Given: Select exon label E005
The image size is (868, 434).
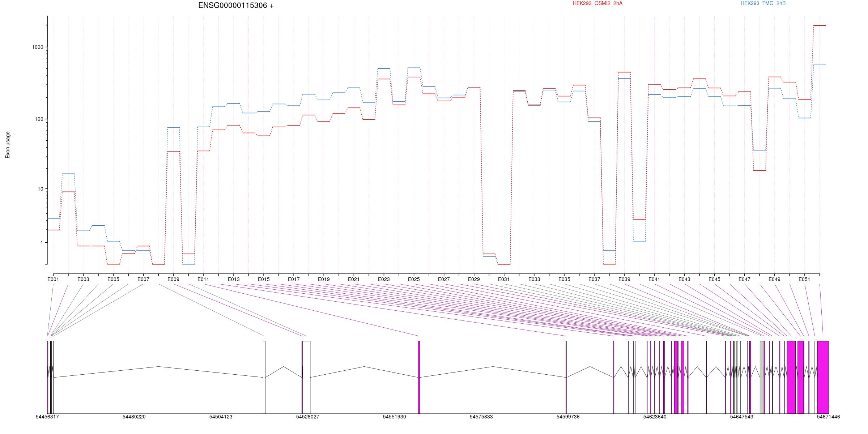Looking at the screenshot, I should (113, 279).
